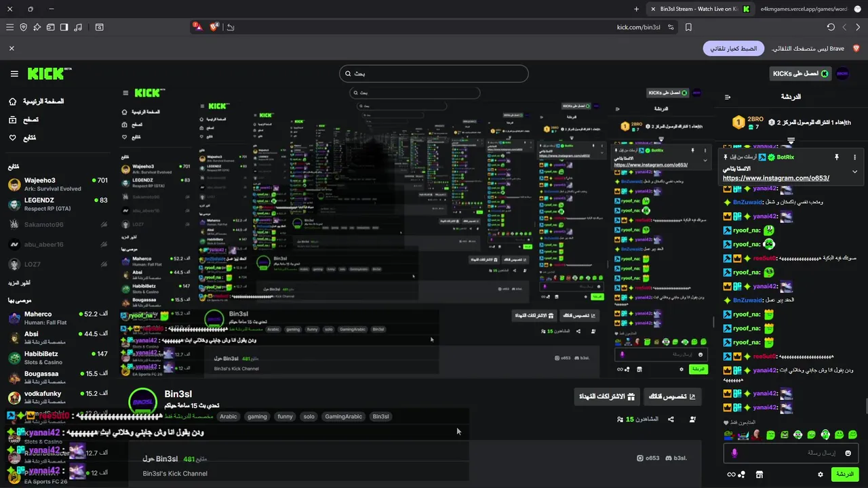
Task: Focus the Kick search box
Action: (434, 73)
